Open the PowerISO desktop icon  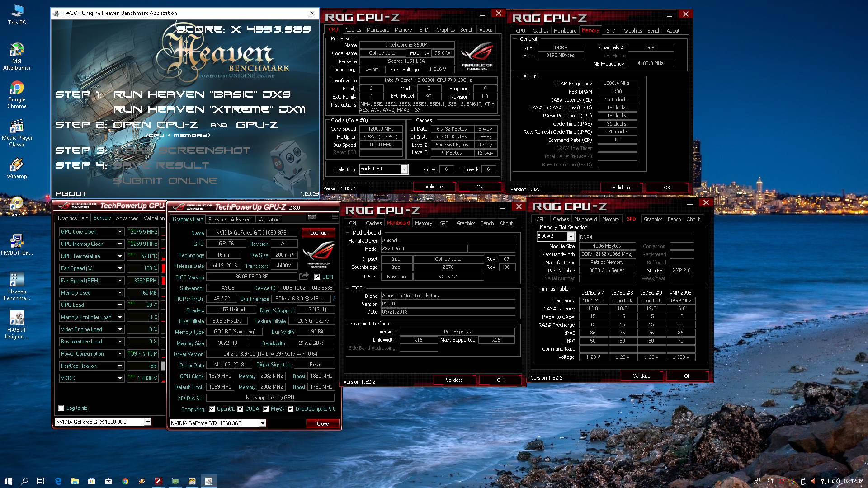[17, 206]
